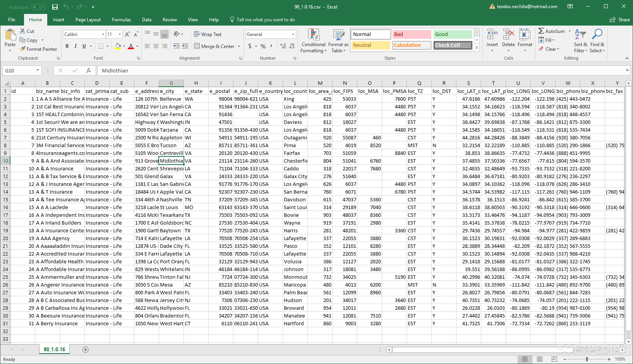Screen dimensions: 633x364
Task: Align text to top icon
Action: [x=148, y=34]
